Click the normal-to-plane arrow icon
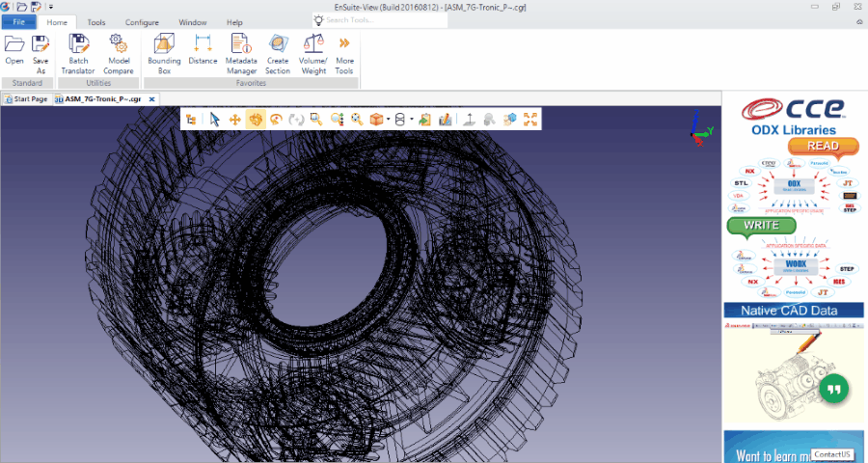 coord(469,120)
